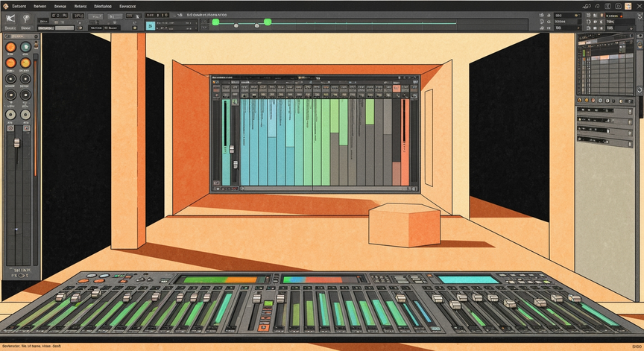Screen dimensions: 644x351
Task: Click the third round button below the right panel grid
Action: 594,100
